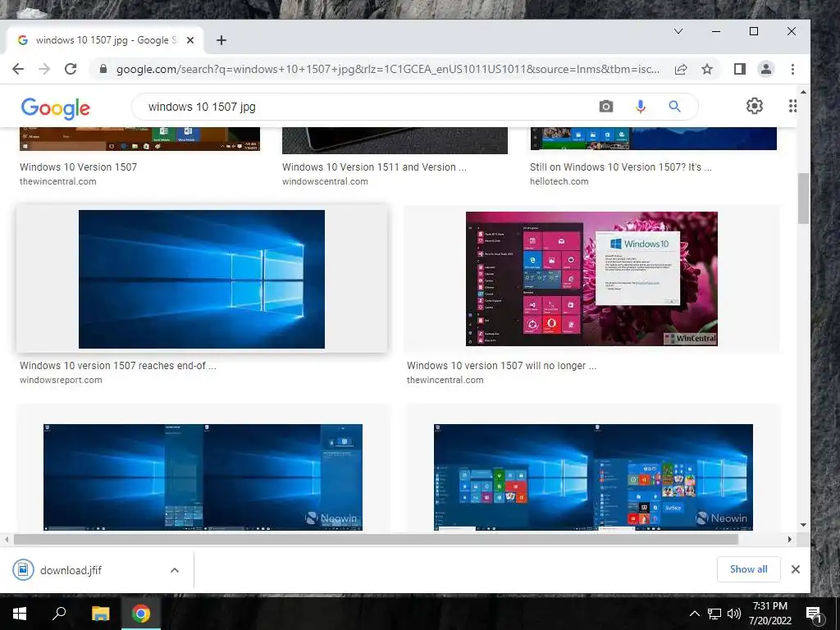
Task: Show hidden system tray icons
Action: pyautogui.click(x=694, y=614)
